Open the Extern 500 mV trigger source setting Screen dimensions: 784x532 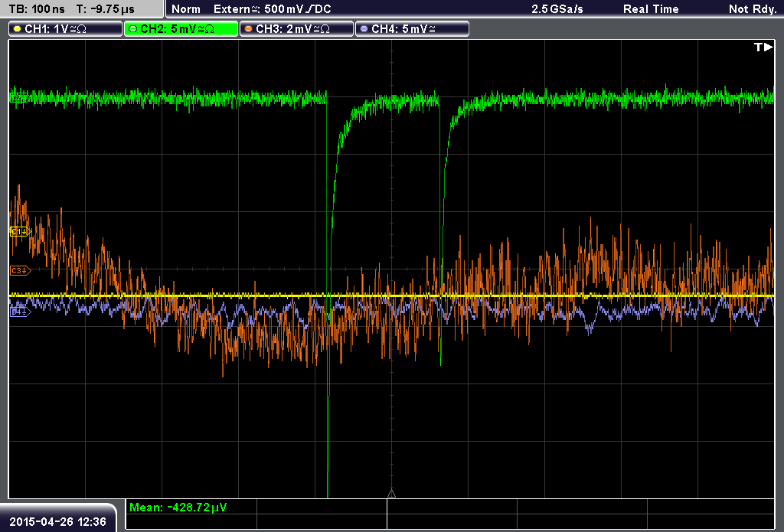point(272,9)
